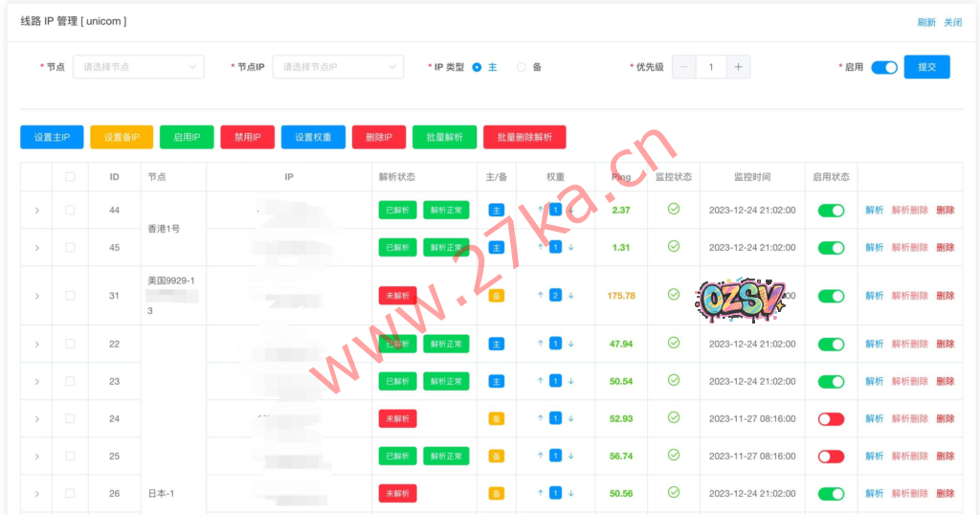Click weight up arrow in row 26

coord(540,493)
